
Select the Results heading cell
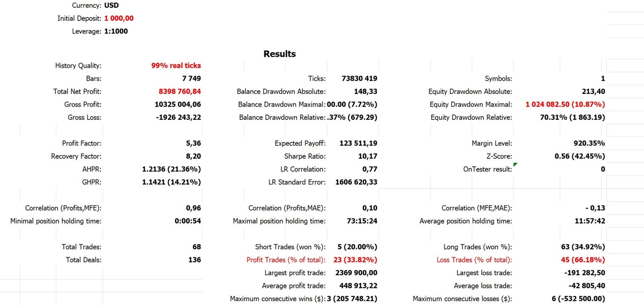279,54
